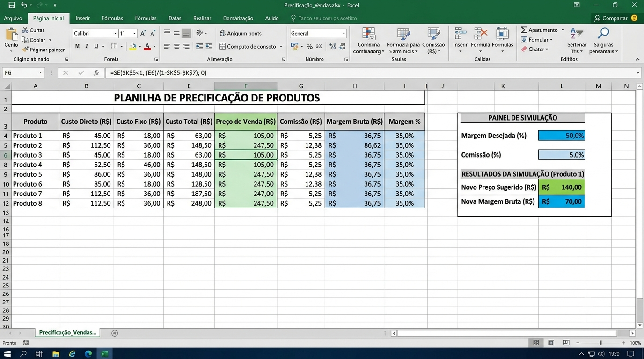The height and width of the screenshot is (359, 644).
Task: Click the Fomular fill button
Action: click(537, 40)
